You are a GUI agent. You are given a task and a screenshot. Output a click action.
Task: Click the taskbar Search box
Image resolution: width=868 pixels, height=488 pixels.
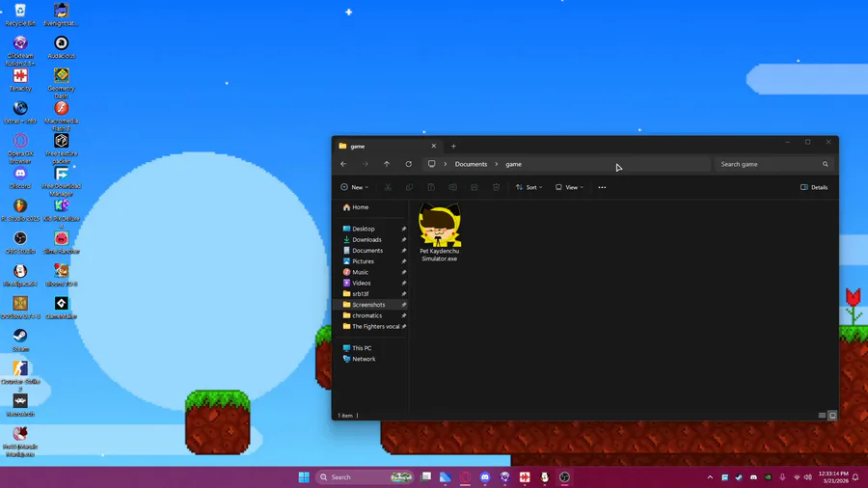[365, 477]
